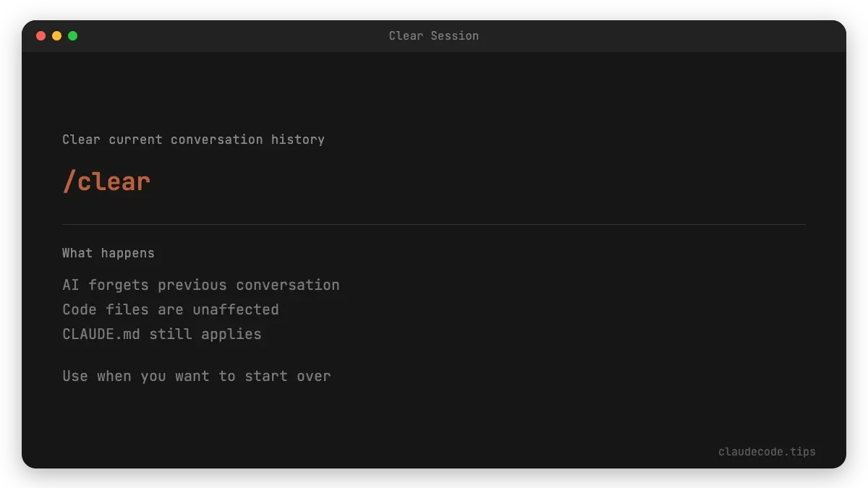This screenshot has width=868, height=488.
Task: Click the word "AI" in the list
Action: click(71, 285)
